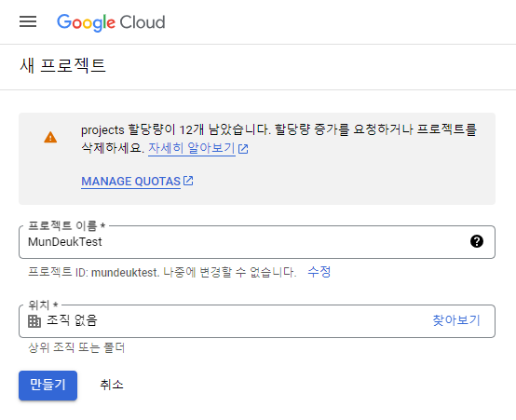Click the external link icon beside MANAGE QUOTAS
This screenshot has width=516, height=420.
pos(188,181)
